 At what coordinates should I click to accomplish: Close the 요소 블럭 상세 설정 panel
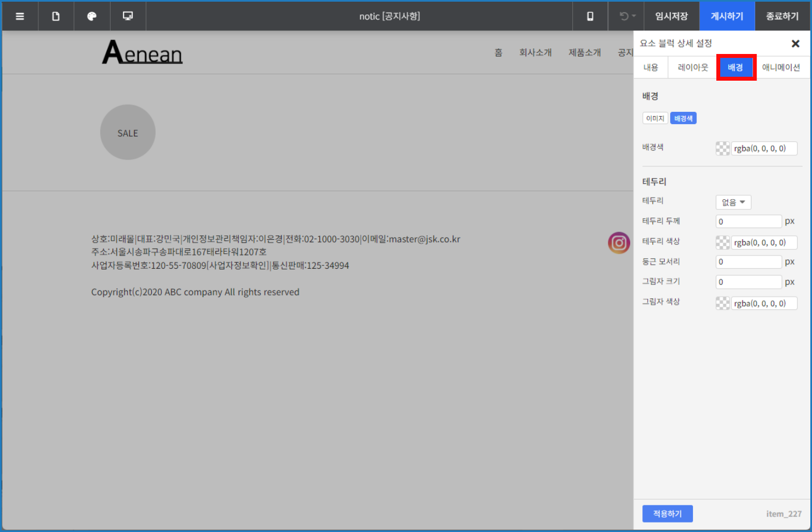pos(795,43)
